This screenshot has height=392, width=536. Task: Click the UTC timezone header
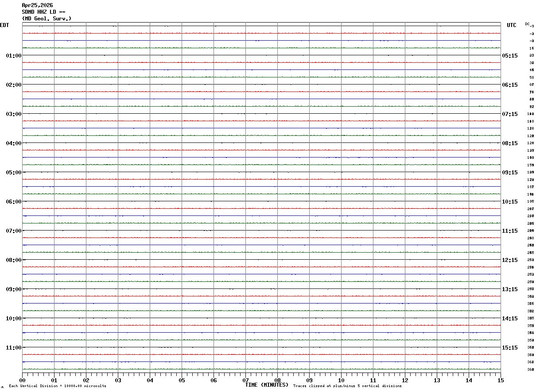pos(512,25)
